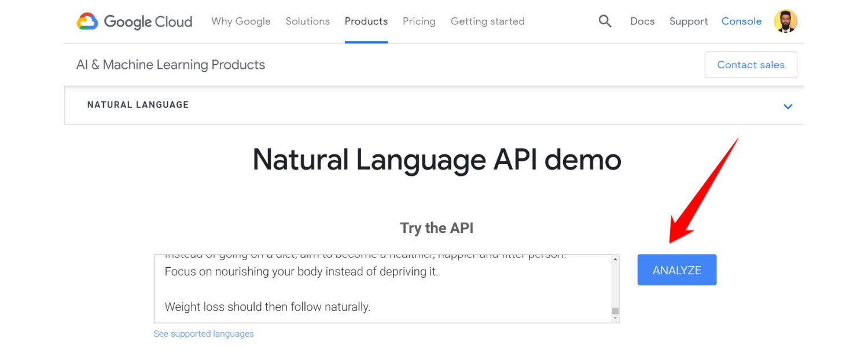Click the colored cloud symbol in the logo
Screen dimensions: 868x347
(87, 21)
